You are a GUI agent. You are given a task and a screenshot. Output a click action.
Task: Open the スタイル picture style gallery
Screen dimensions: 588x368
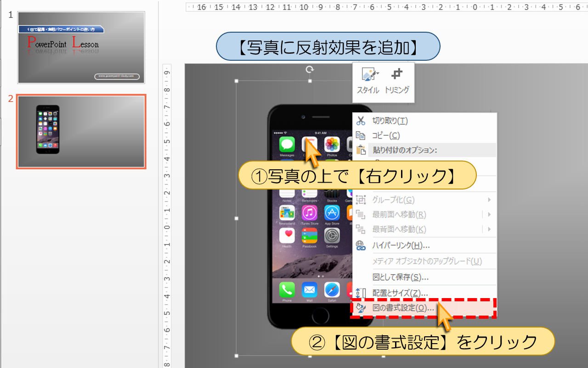(368, 81)
